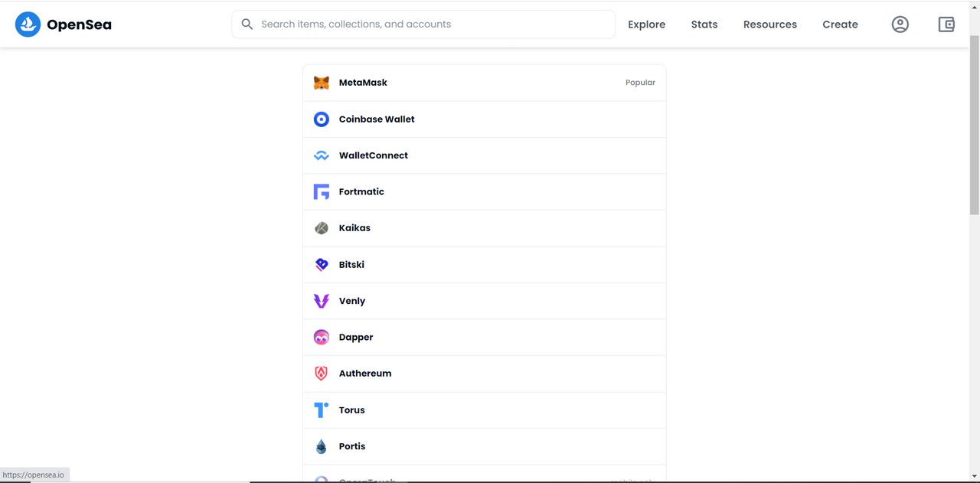Select the Kaikas label
Image resolution: width=980 pixels, height=483 pixels.
354,228
